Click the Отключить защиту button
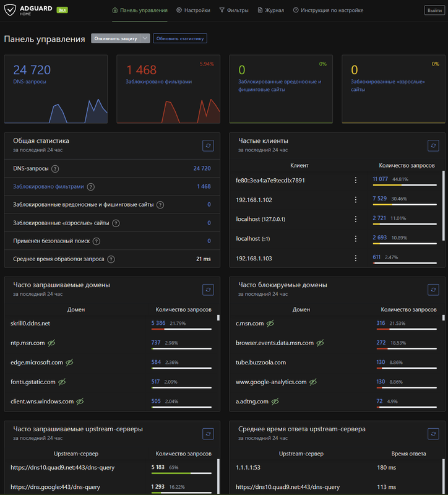This screenshot has height=495, width=448. click(116, 38)
